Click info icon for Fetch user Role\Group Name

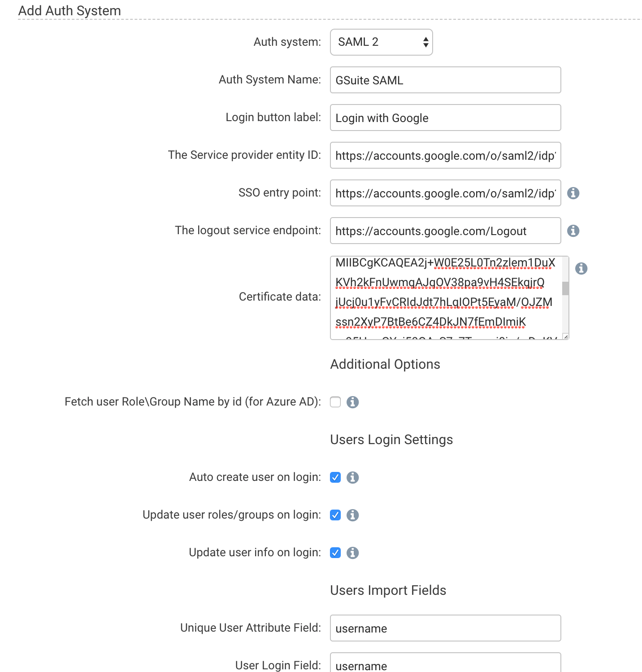(x=353, y=402)
